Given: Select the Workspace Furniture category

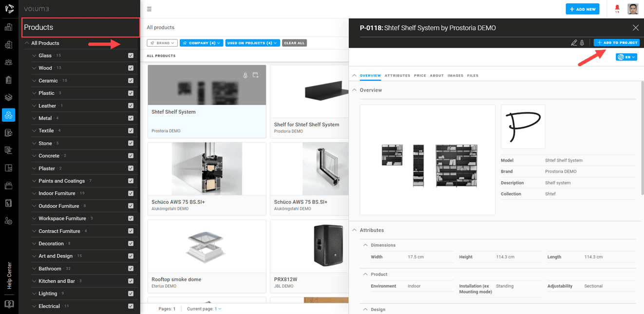Looking at the screenshot, I should [62, 219].
